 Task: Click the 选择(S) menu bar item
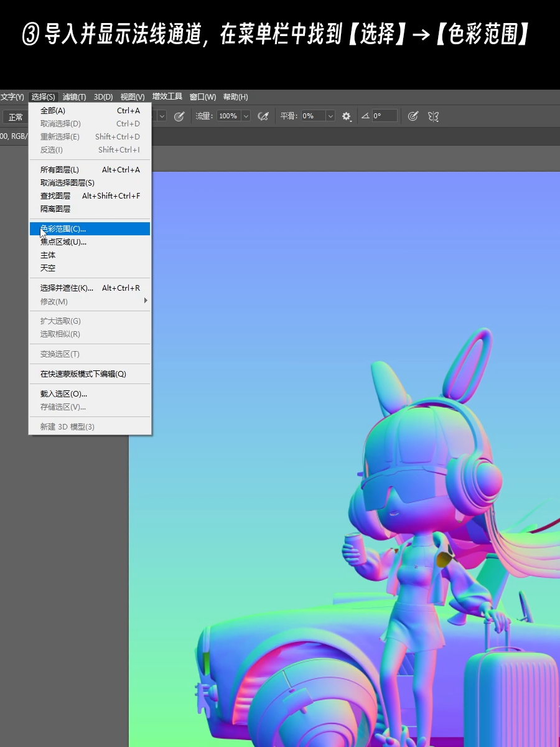click(44, 97)
